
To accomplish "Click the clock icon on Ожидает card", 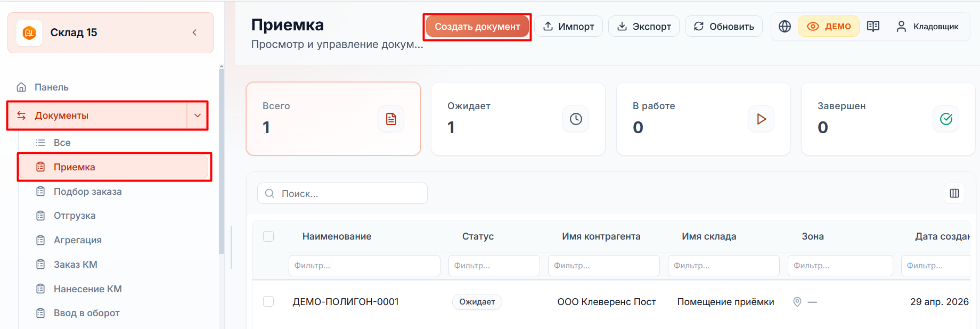I will (x=576, y=119).
